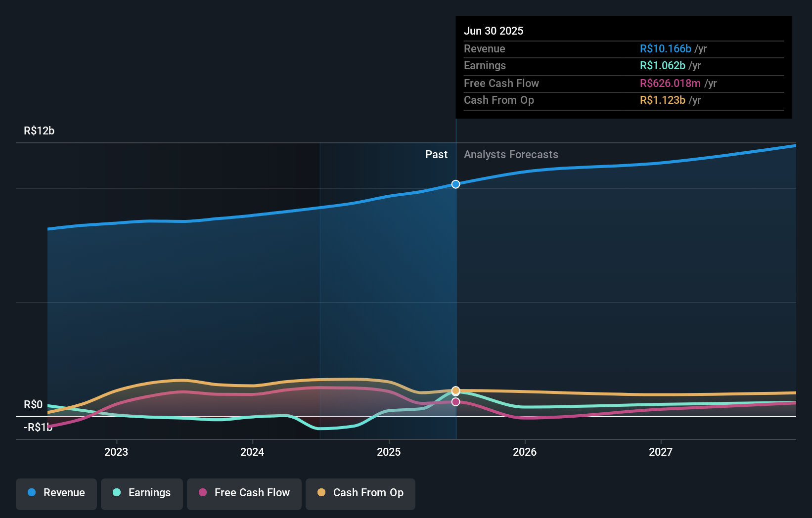The width and height of the screenshot is (812, 518).
Task: Select the blue Revenue legend icon
Action: click(32, 493)
